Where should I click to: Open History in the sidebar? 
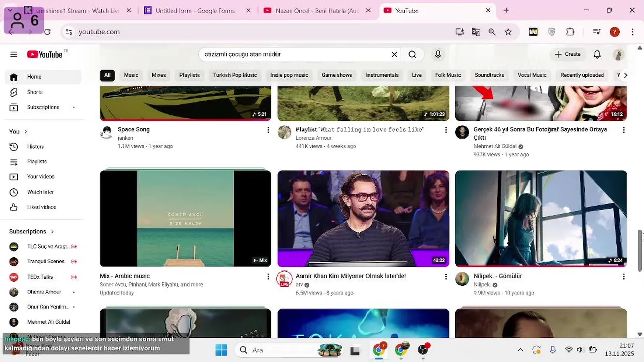click(43, 147)
